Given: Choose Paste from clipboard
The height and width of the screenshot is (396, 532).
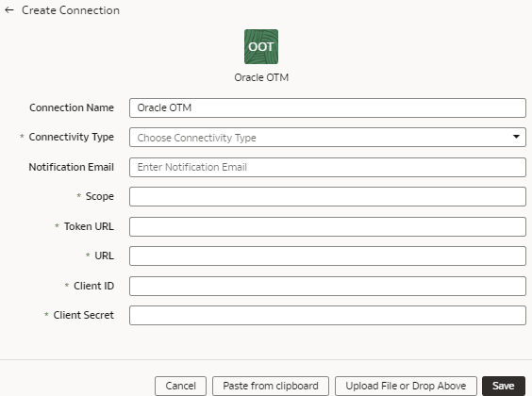Looking at the screenshot, I should point(271,386).
